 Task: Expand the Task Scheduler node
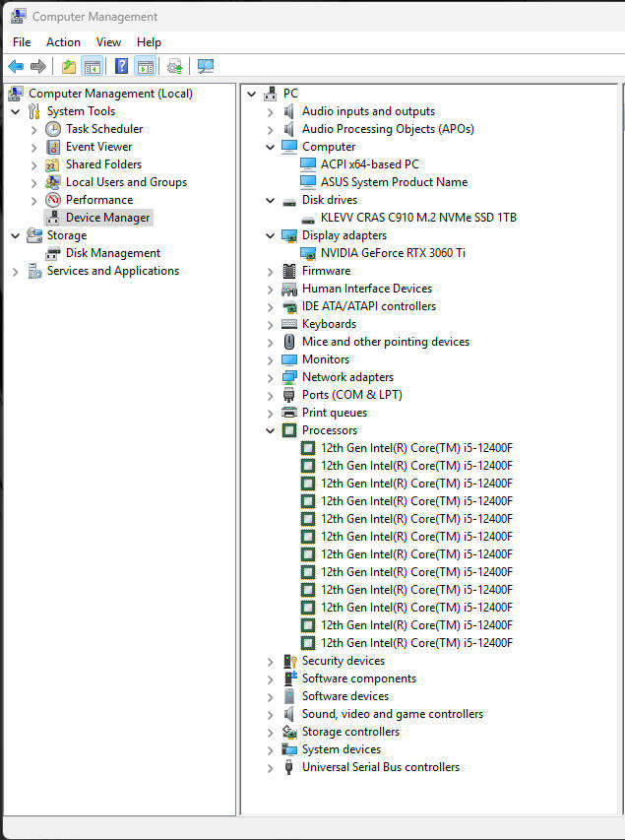pos(34,130)
